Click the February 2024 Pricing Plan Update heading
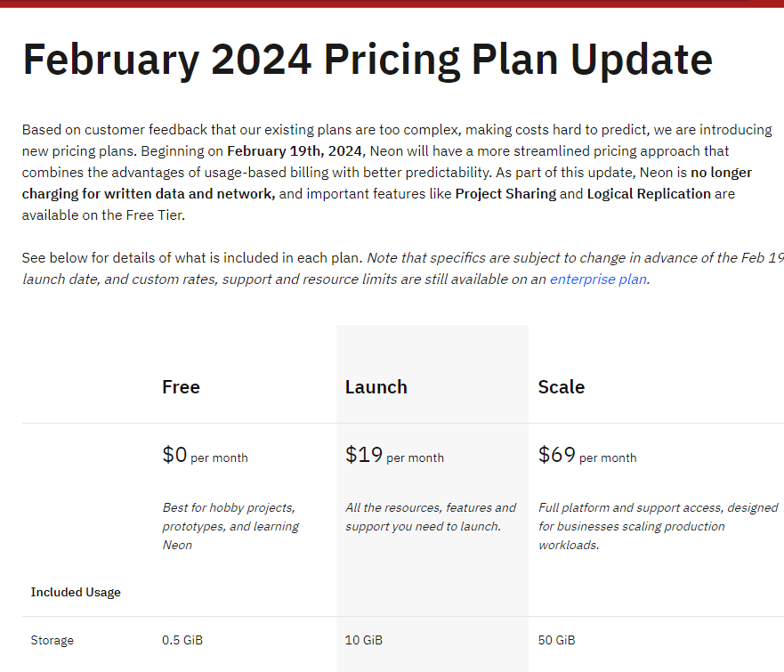Screen dimensions: 784x672 click(367, 60)
